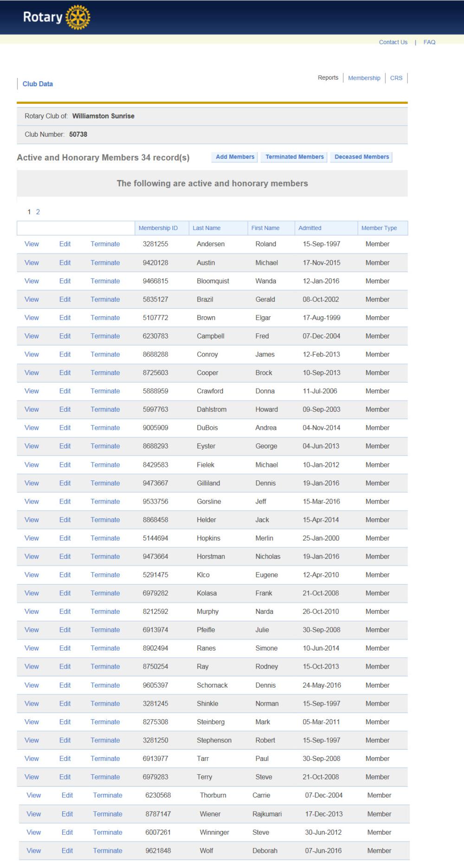Terminate Nicholas Horstman's membership
The image size is (464, 868).
pyautogui.click(x=105, y=556)
